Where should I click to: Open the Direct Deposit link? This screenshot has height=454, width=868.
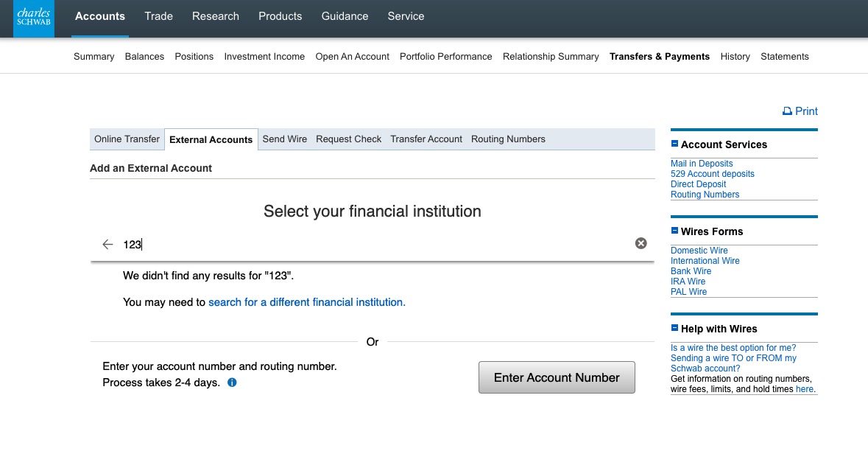coord(698,184)
